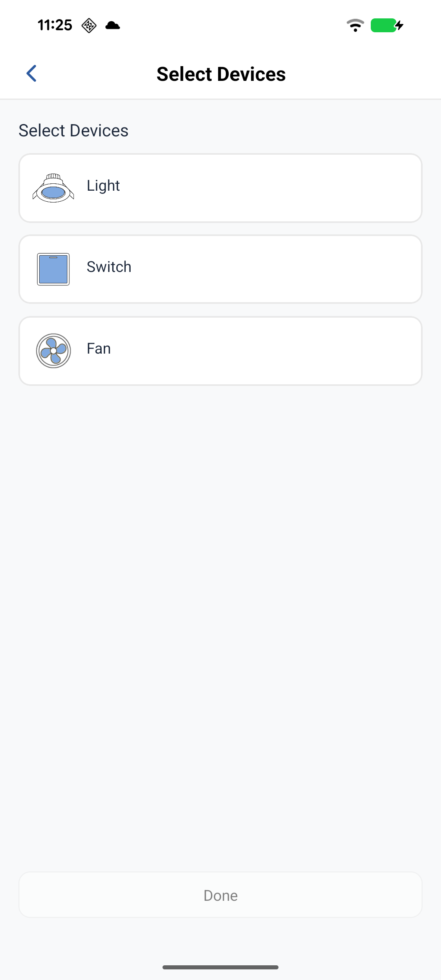441x980 pixels.
Task: Tap the bold Select Devices page title
Action: click(221, 74)
